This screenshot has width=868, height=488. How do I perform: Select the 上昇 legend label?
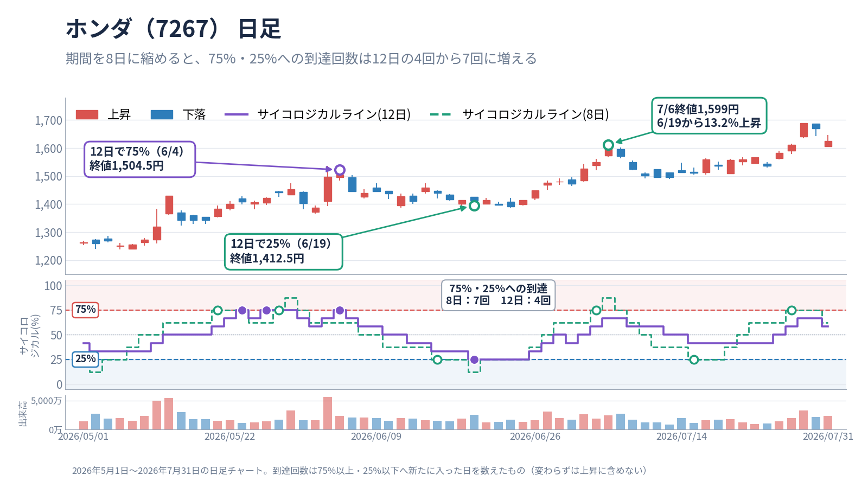click(119, 114)
